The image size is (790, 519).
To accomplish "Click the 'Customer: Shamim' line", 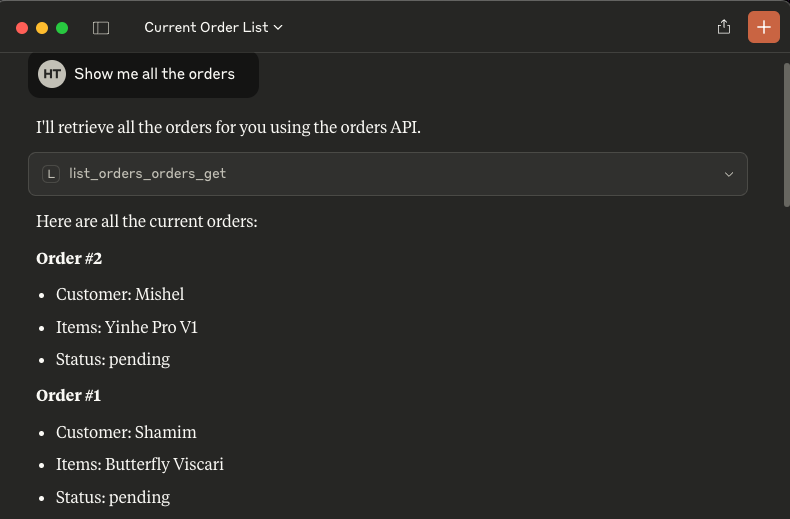I will 126,432.
